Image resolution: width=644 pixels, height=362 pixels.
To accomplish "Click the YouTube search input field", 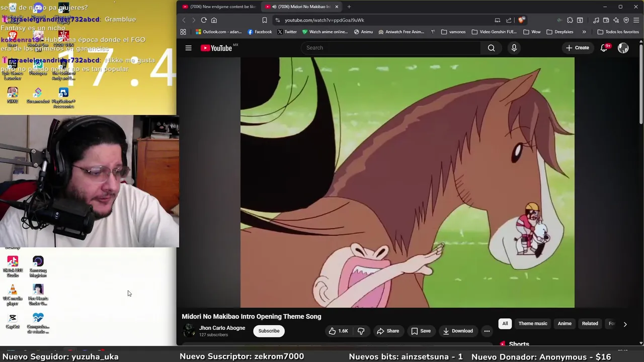I will (x=391, y=48).
